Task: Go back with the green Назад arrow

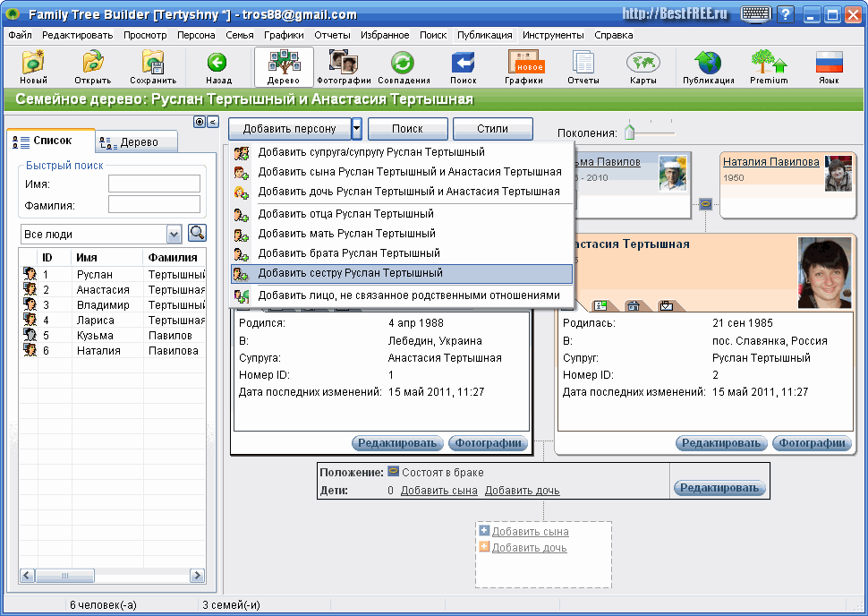Action: tap(218, 66)
